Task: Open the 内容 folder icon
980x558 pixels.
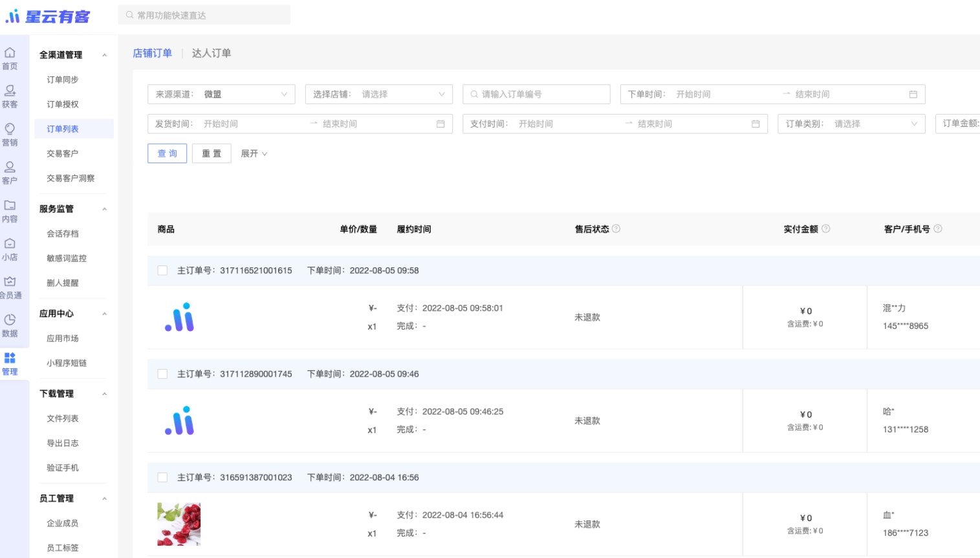Action: click(10, 206)
